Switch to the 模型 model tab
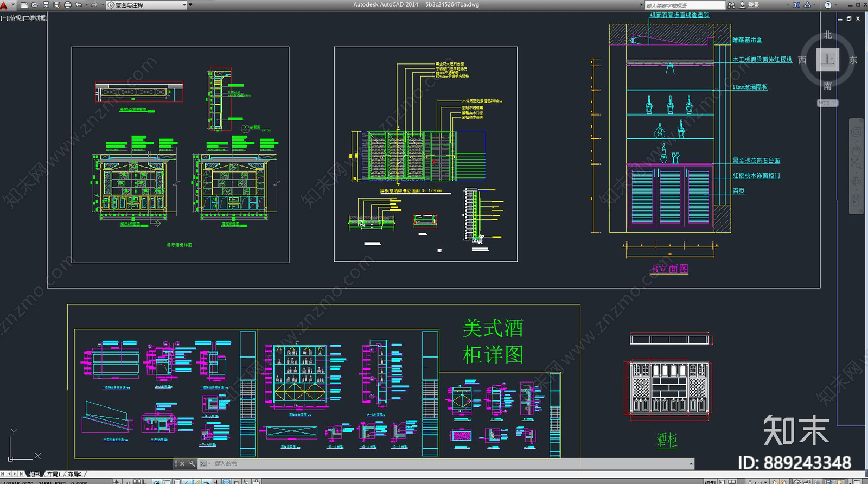 coord(35,474)
